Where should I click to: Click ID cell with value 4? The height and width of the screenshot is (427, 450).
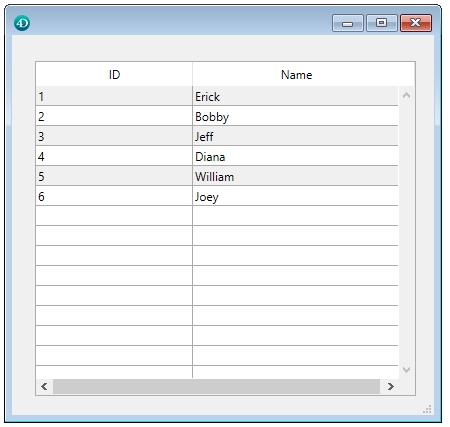pyautogui.click(x=114, y=156)
